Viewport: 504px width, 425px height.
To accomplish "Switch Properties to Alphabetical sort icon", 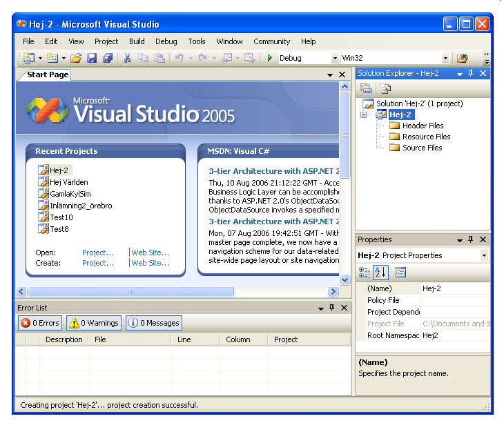I will [380, 273].
